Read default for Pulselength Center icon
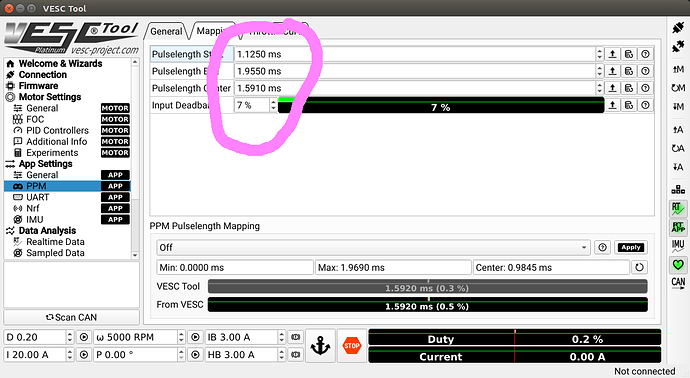 pos(629,88)
